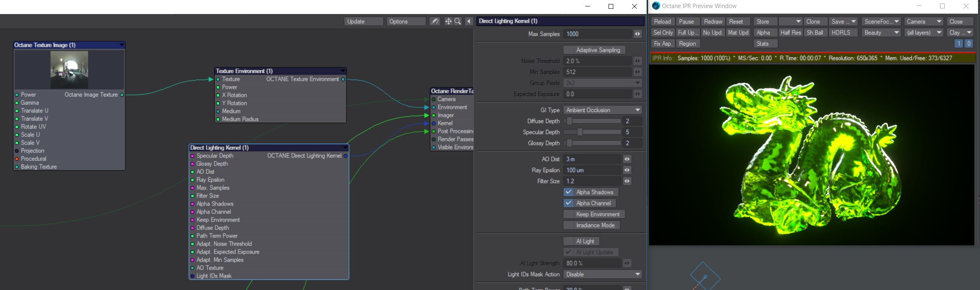
Task: Click the wrench tool icon beside Options
Action: coord(434,21)
